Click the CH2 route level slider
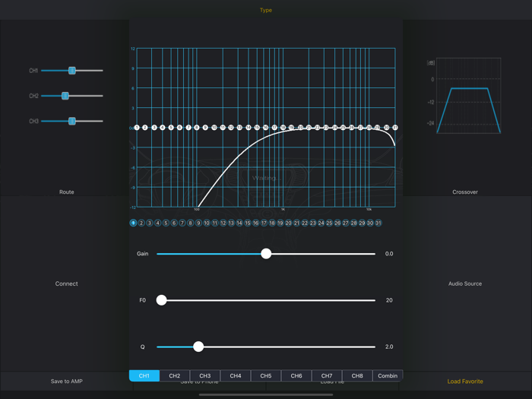This screenshot has height=399, width=532. [72, 96]
